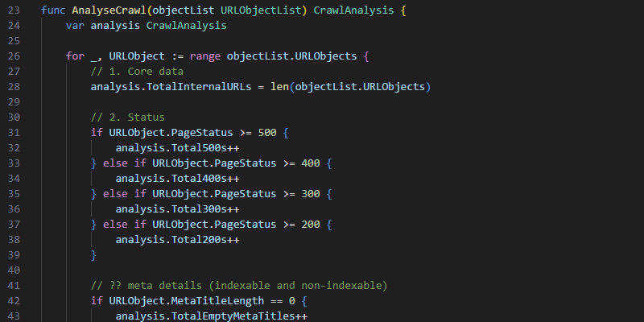Click analysis.Total500s++ statement
This screenshot has height=322, width=644.
click(177, 148)
